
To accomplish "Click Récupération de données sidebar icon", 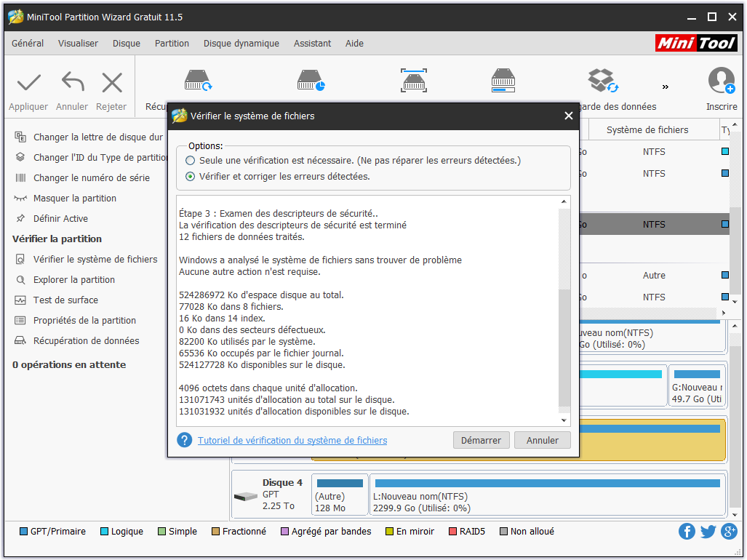I will coord(20,340).
